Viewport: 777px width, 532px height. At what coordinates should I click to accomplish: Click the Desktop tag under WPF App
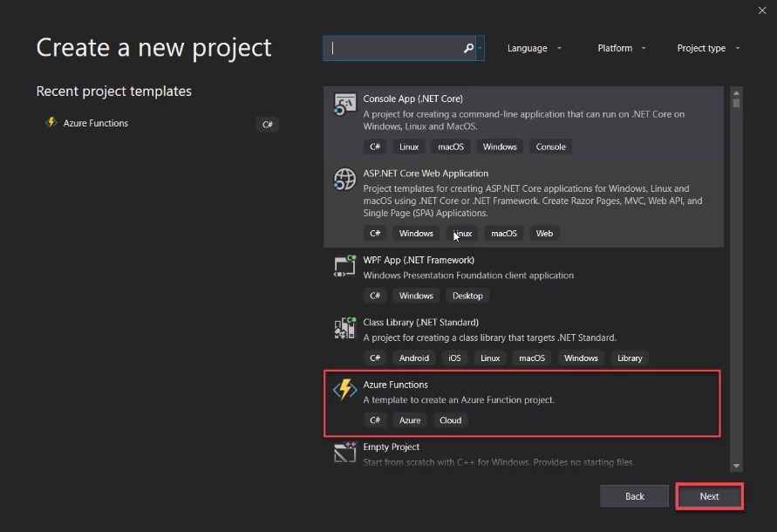467,296
